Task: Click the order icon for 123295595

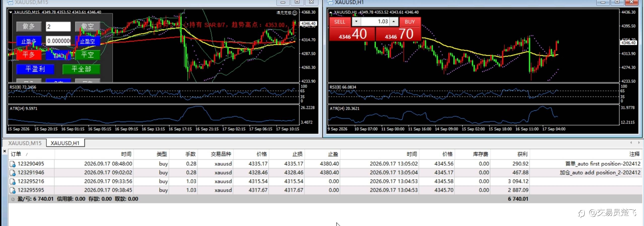Action: [x=13, y=190]
